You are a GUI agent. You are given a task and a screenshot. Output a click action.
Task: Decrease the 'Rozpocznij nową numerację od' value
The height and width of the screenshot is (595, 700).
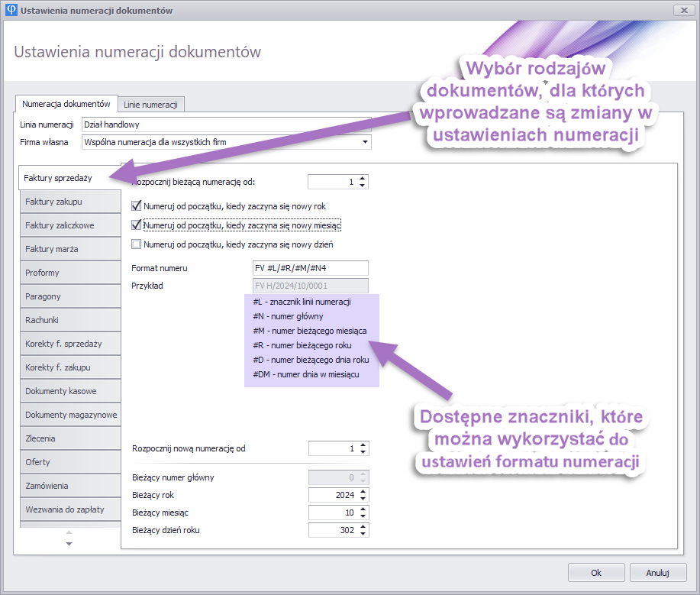[x=363, y=452]
